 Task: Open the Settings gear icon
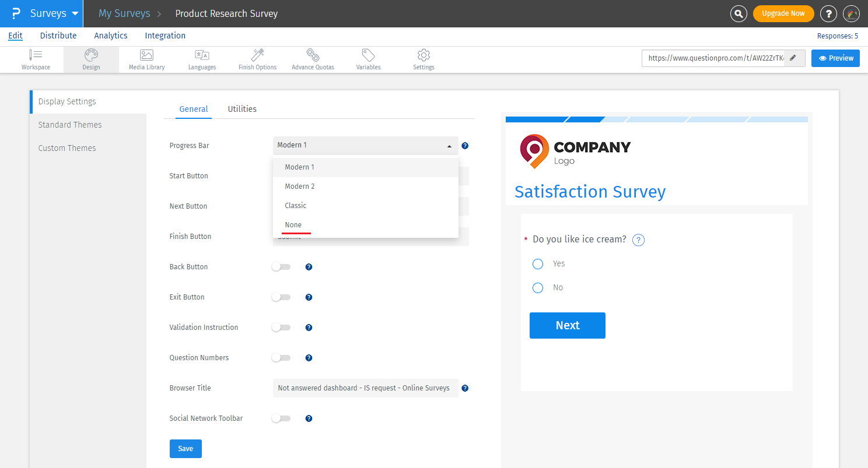click(x=423, y=56)
